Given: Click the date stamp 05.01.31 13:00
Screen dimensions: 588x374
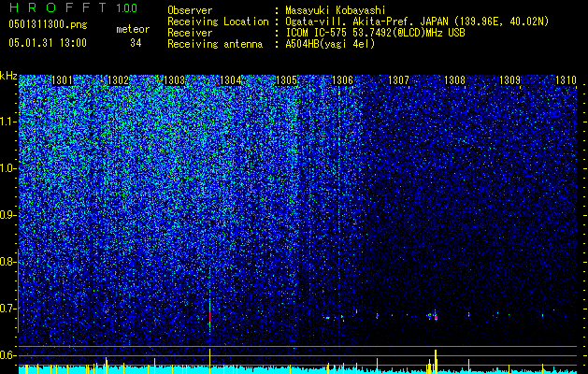Looking at the screenshot, I should pos(48,43).
